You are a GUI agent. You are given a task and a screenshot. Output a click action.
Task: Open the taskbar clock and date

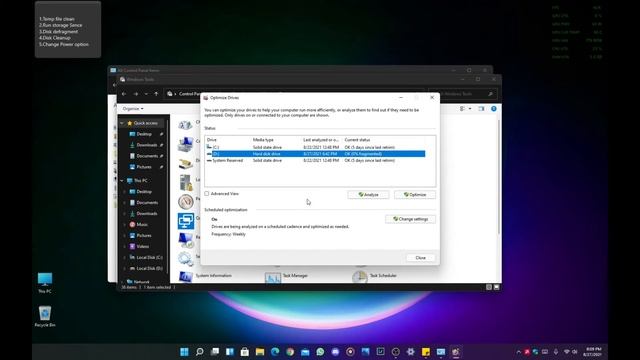(593, 352)
